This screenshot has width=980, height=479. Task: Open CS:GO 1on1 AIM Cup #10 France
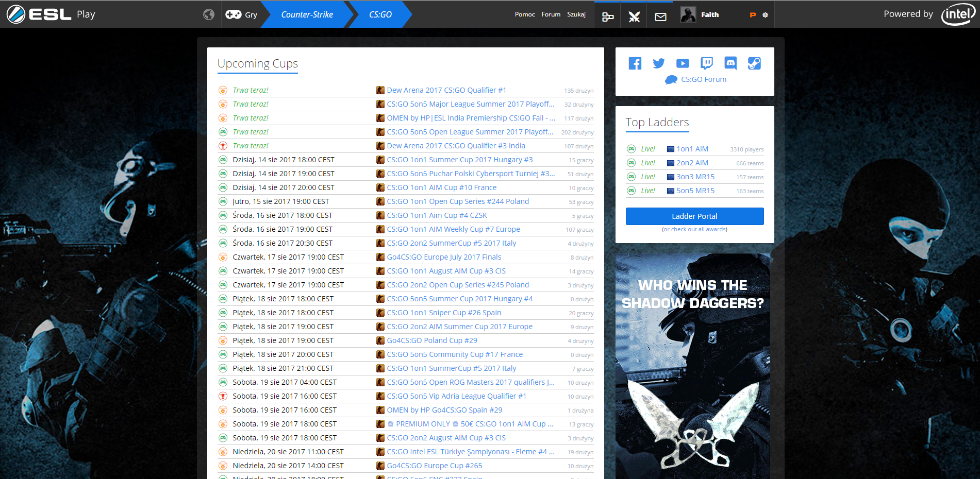point(442,187)
